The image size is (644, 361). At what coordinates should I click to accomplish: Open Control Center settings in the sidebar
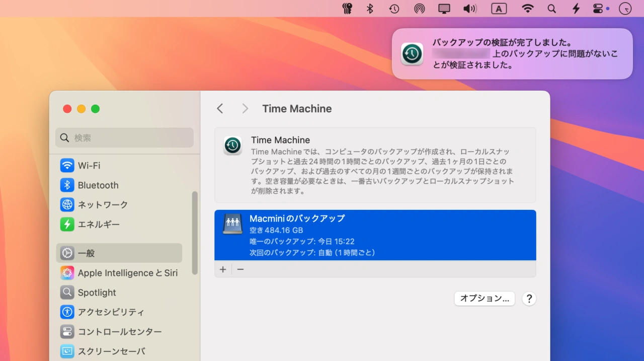tap(119, 331)
